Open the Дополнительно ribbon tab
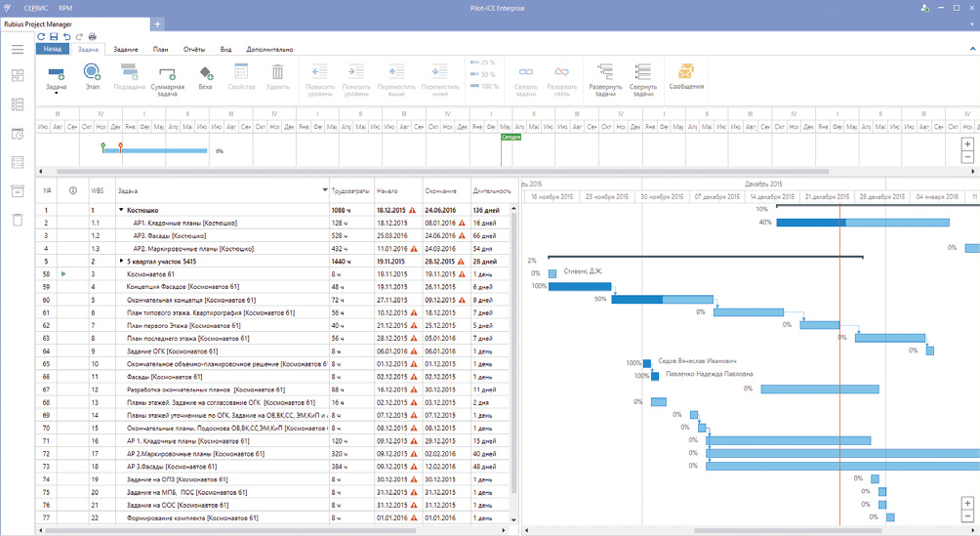980x536 pixels. click(x=269, y=50)
